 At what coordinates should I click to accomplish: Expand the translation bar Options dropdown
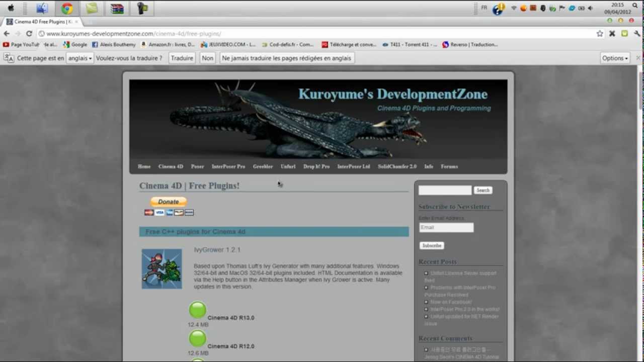click(615, 58)
